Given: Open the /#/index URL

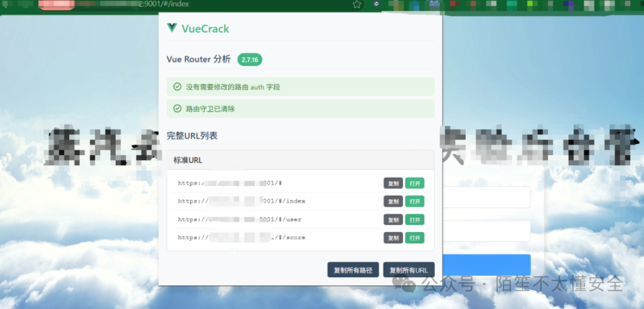Looking at the screenshot, I should (414, 202).
